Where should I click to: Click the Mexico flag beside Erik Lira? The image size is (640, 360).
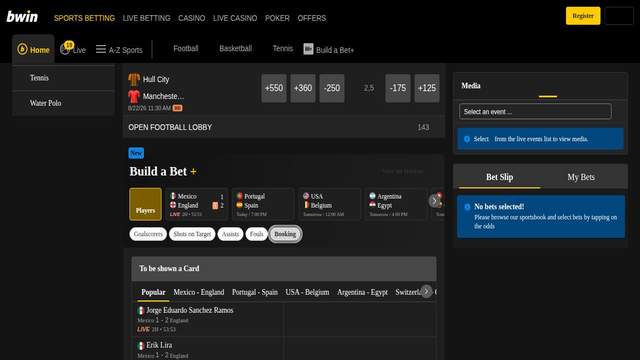[x=141, y=346]
